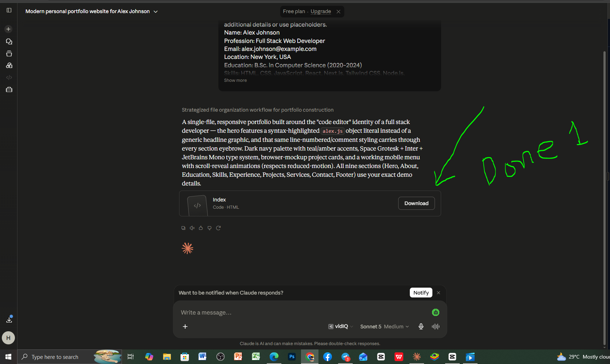This screenshot has width=610, height=364.
Task: Focus the Write a message input field
Action: (304, 312)
